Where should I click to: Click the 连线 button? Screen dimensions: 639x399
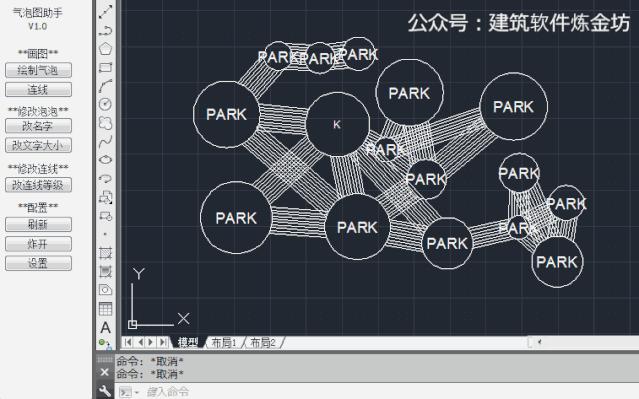point(38,90)
